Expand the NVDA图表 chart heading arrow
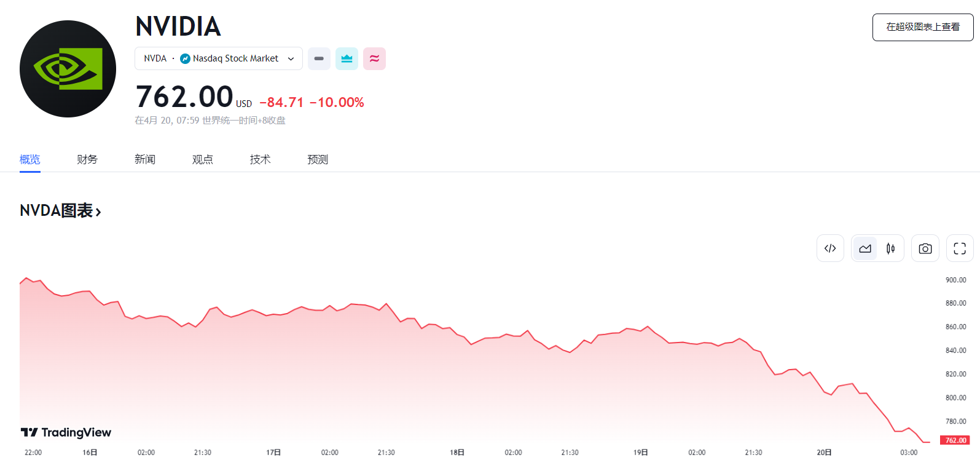 click(x=98, y=212)
